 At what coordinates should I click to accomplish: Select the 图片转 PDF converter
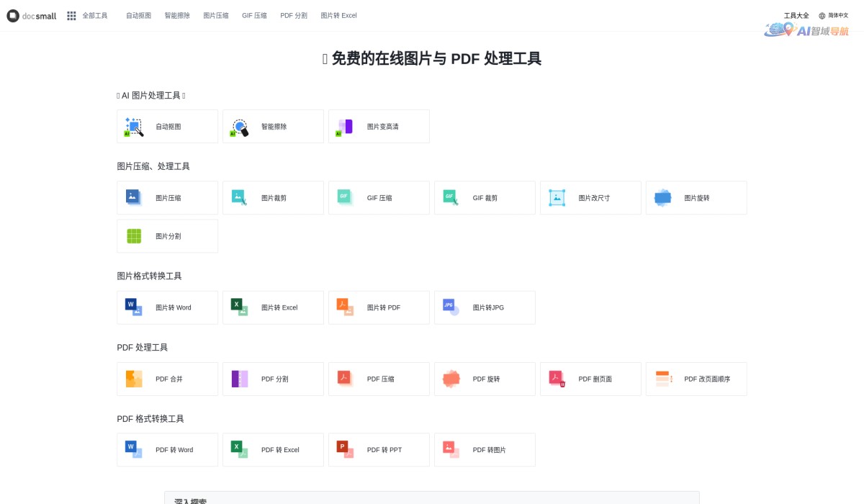[x=379, y=307]
